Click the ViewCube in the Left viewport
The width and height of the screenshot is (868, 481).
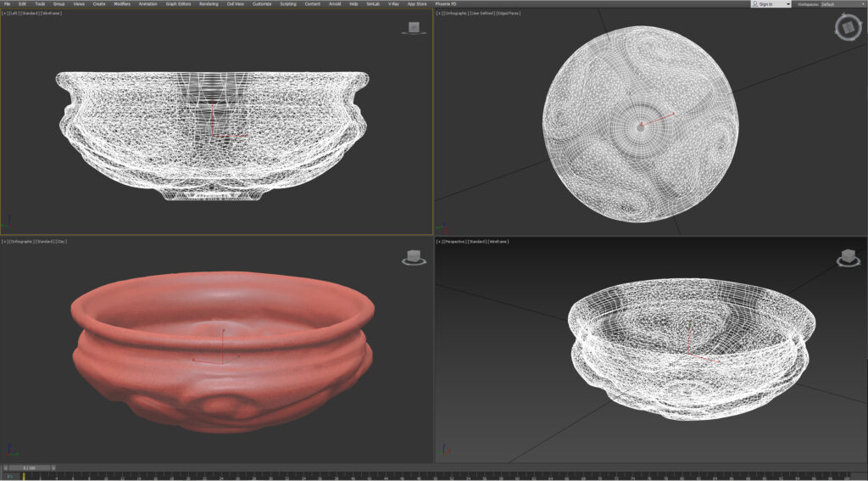pyautogui.click(x=413, y=28)
